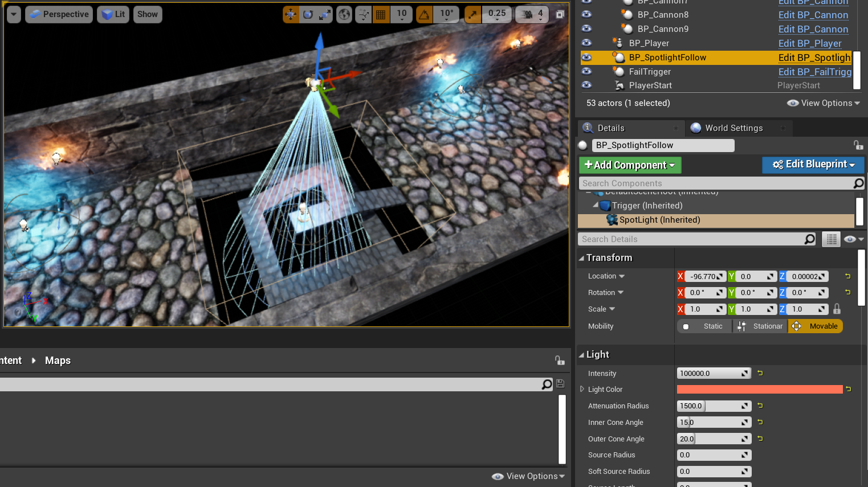The width and height of the screenshot is (868, 487).
Task: Open Edit BP_FailTrigg blueprint link
Action: 815,72
